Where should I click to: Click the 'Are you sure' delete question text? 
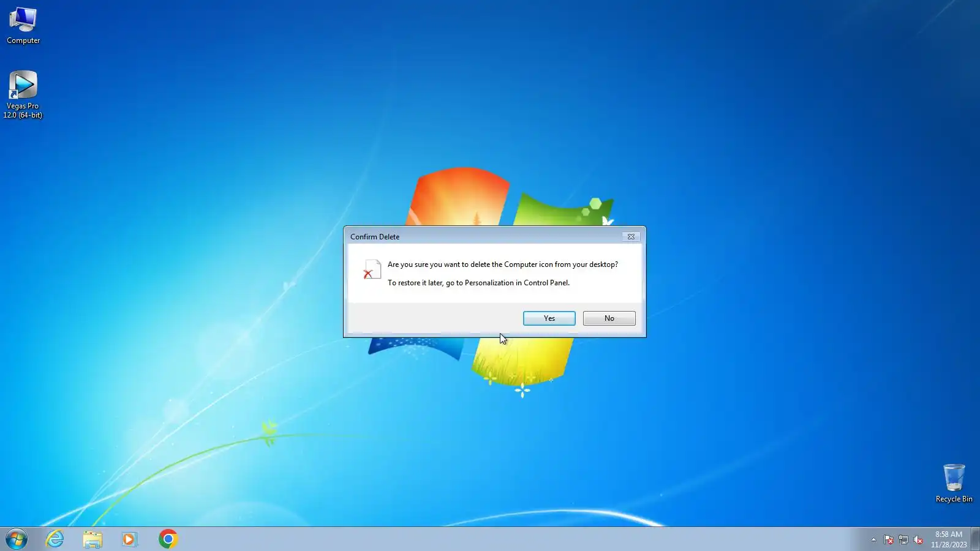503,264
